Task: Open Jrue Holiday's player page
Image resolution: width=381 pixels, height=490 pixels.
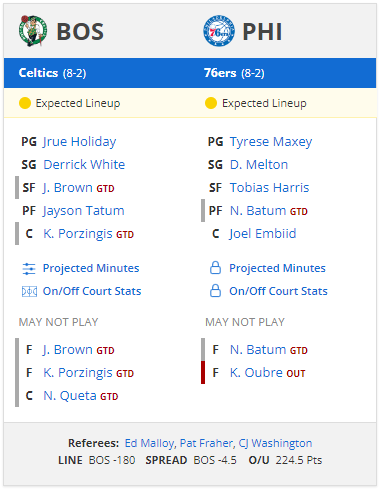Action: click(x=79, y=142)
